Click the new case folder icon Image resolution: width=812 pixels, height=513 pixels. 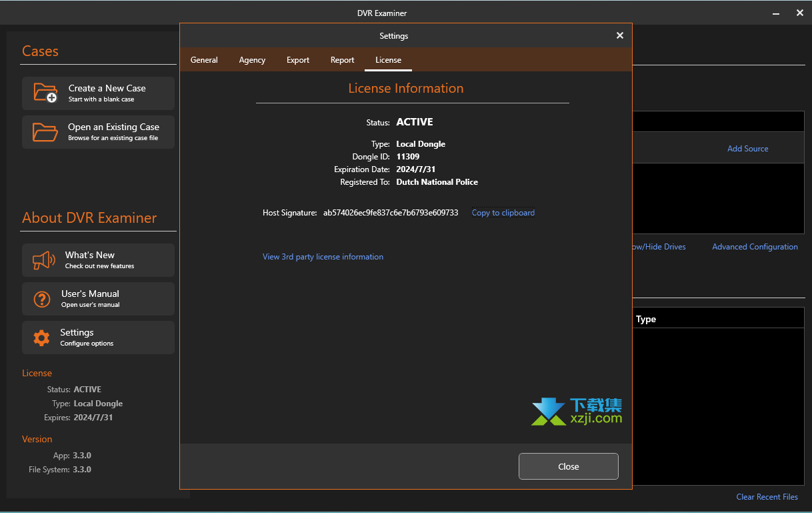pos(45,93)
